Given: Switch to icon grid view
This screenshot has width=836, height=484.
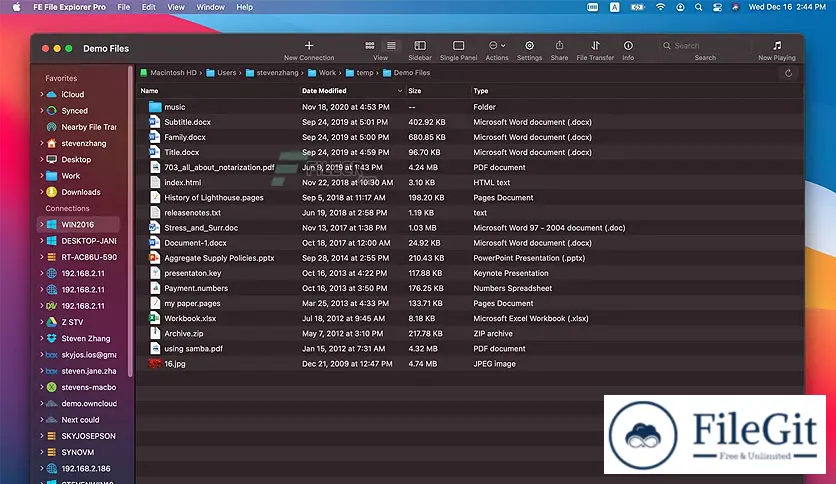Looking at the screenshot, I should tap(369, 46).
